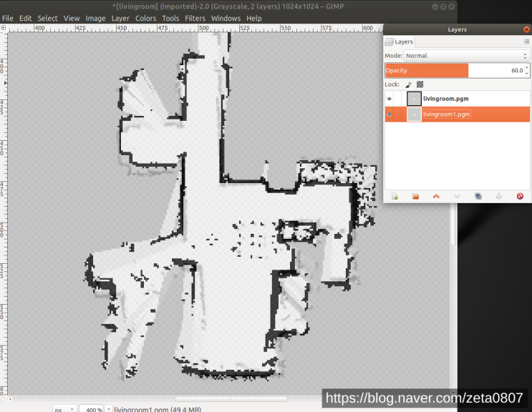
Task: Open the View menu
Action: tap(72, 19)
